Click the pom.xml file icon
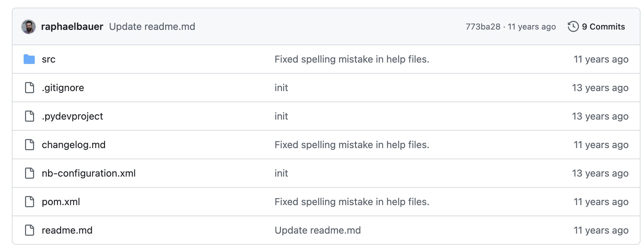 [x=30, y=202]
